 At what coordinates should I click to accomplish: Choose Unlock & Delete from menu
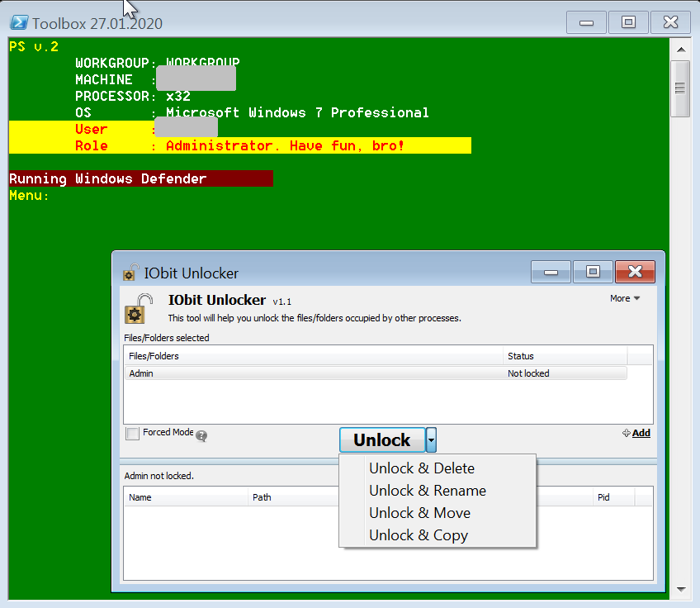coord(422,468)
